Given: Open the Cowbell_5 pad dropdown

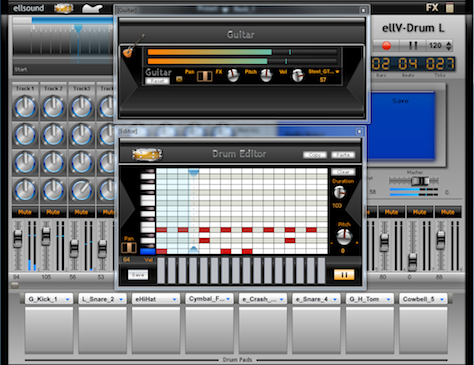Looking at the screenshot, I should pos(442,299).
